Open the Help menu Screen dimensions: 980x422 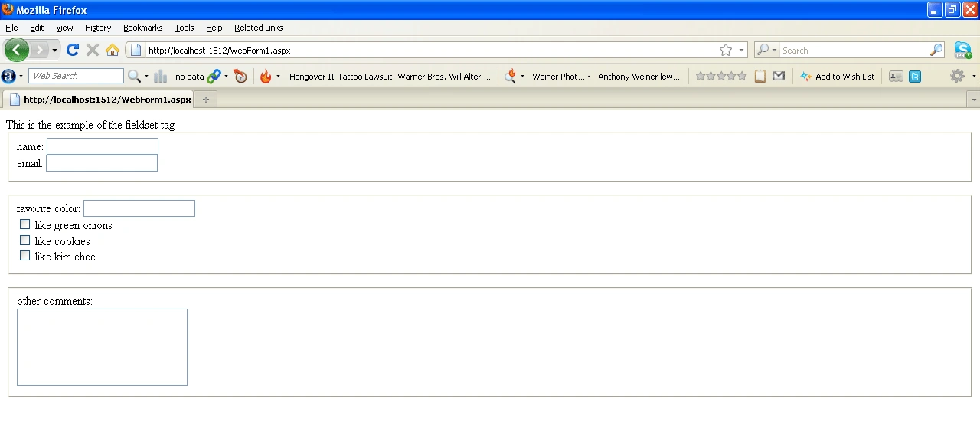click(214, 28)
